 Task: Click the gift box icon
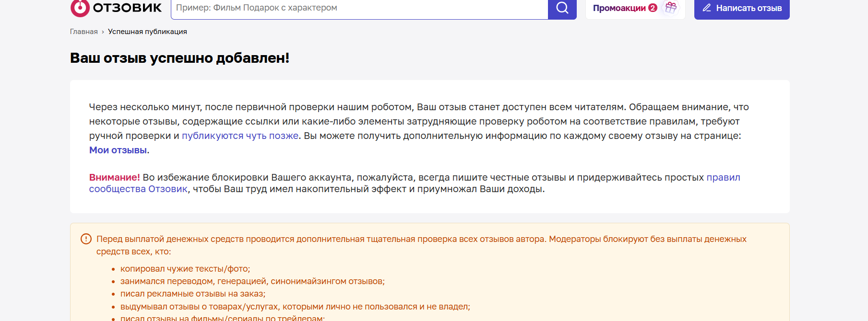point(671,7)
